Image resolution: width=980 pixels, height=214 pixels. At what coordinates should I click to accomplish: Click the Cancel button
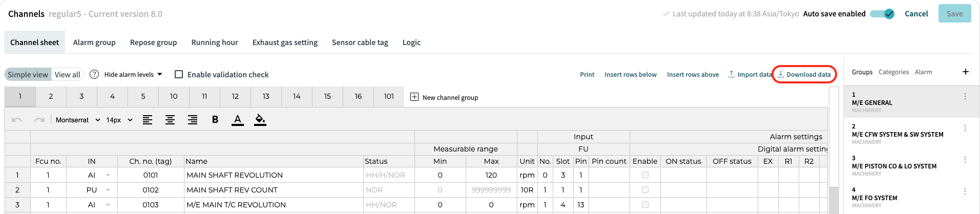coord(916,14)
